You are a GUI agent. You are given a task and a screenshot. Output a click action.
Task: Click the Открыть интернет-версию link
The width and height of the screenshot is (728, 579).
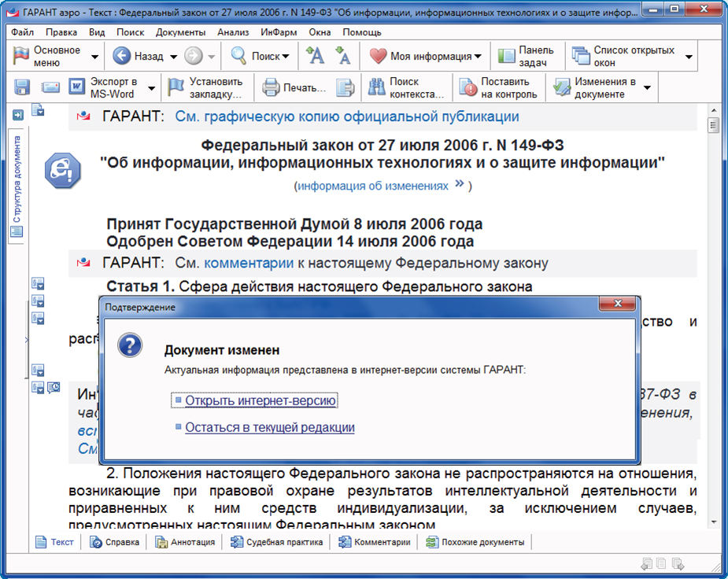261,400
